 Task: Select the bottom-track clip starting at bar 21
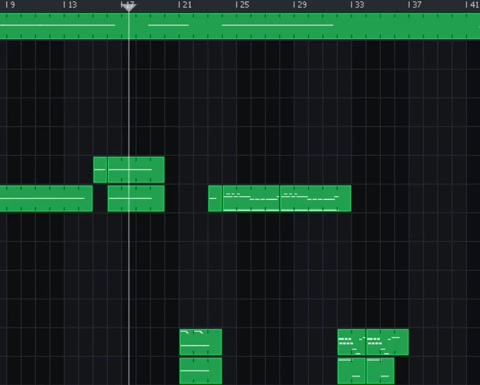(201, 371)
